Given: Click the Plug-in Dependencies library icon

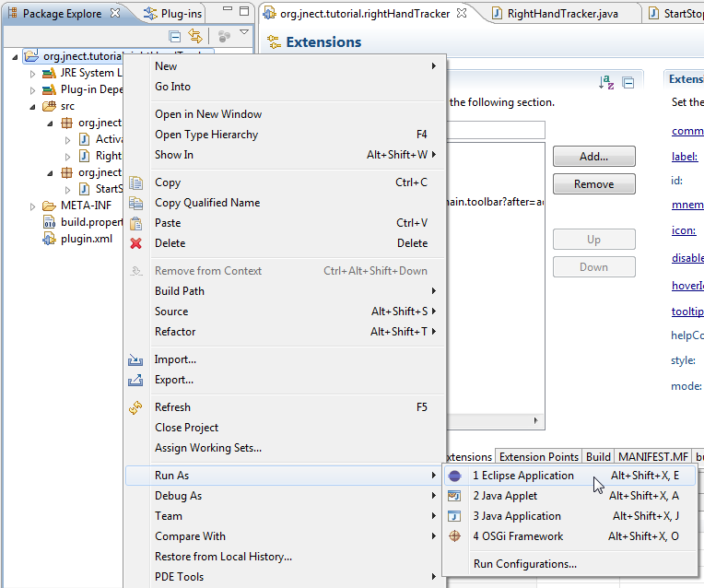Looking at the screenshot, I should point(49,89).
